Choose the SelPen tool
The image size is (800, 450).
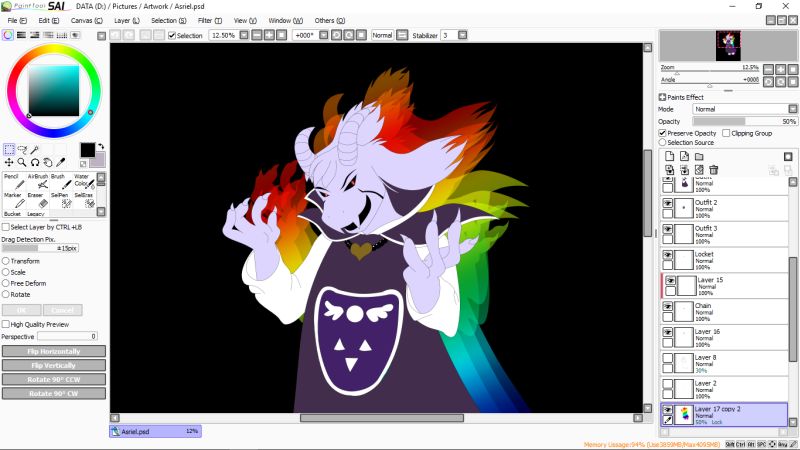click(61, 200)
